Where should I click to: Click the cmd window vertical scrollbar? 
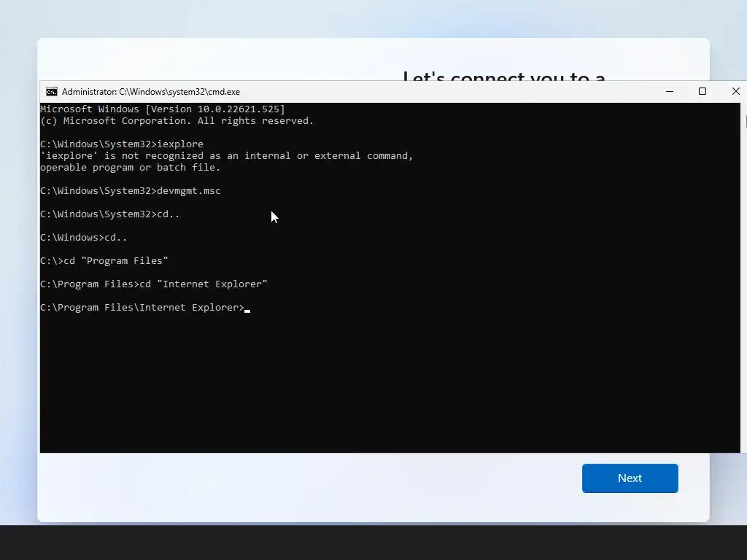[743, 277]
